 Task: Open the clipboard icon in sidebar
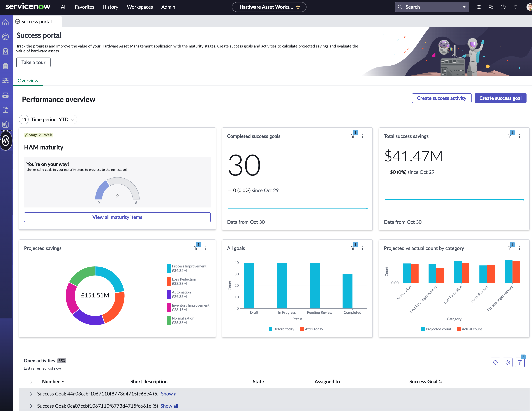click(x=6, y=66)
